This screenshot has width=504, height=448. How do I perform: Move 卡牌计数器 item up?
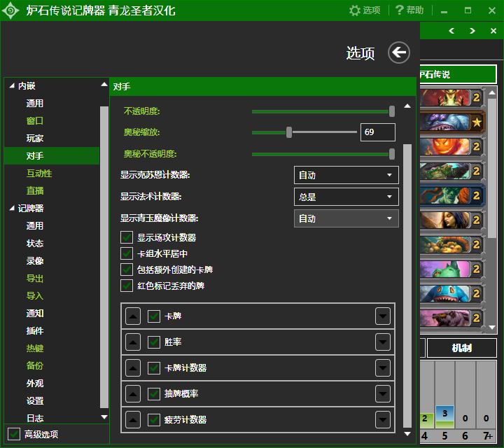pyautogui.click(x=133, y=368)
